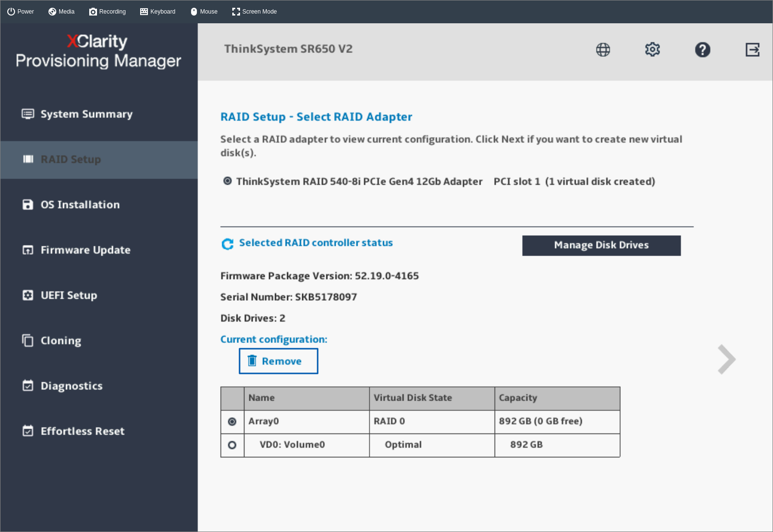Select VD0: Volume0 radio button

point(232,445)
